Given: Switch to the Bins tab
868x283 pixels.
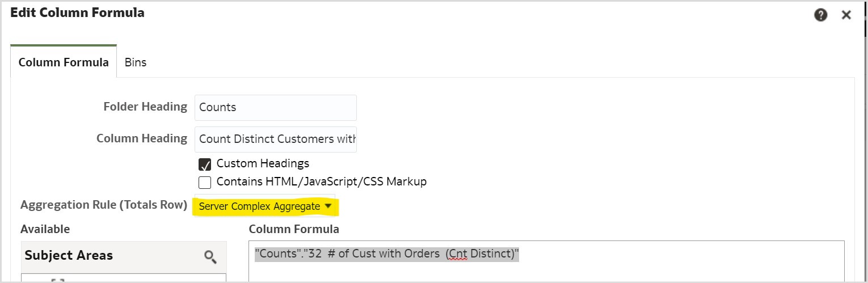Looking at the screenshot, I should click(136, 62).
